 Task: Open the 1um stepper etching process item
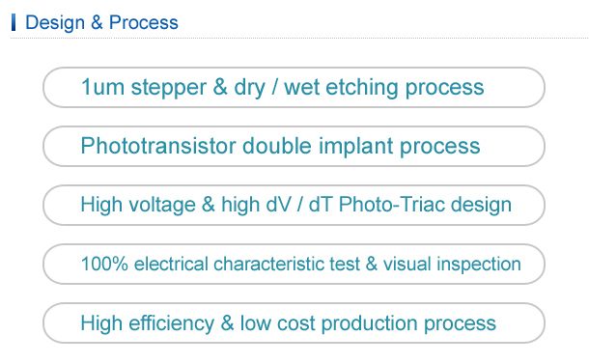coord(294,88)
